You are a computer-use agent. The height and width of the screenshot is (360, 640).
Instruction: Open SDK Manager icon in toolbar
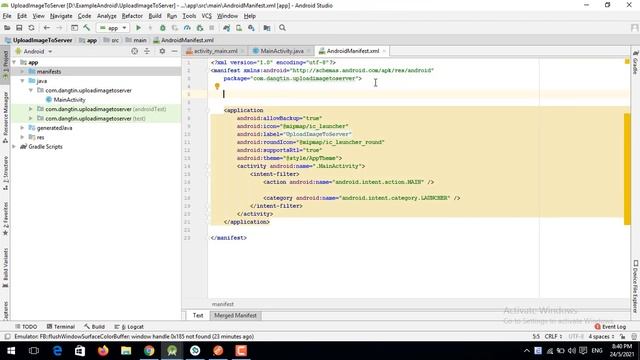[251, 28]
